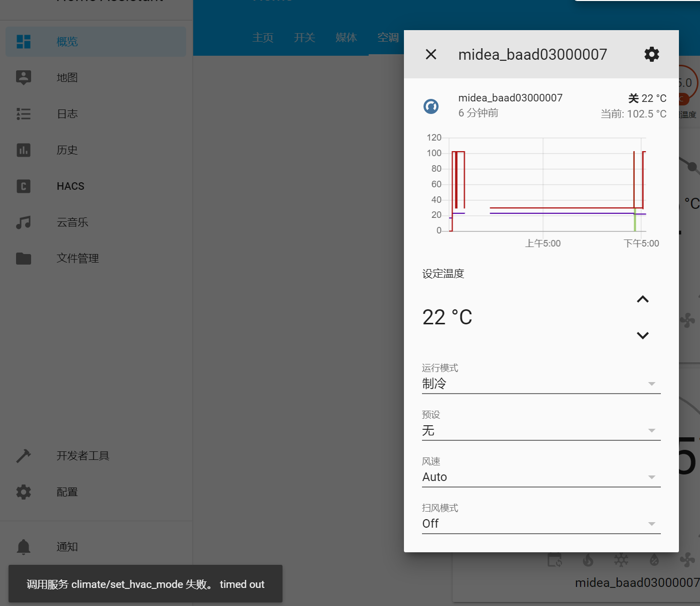This screenshot has width=700, height=606.
Task: Click the 22 °C set temperature value
Action: [x=447, y=317]
